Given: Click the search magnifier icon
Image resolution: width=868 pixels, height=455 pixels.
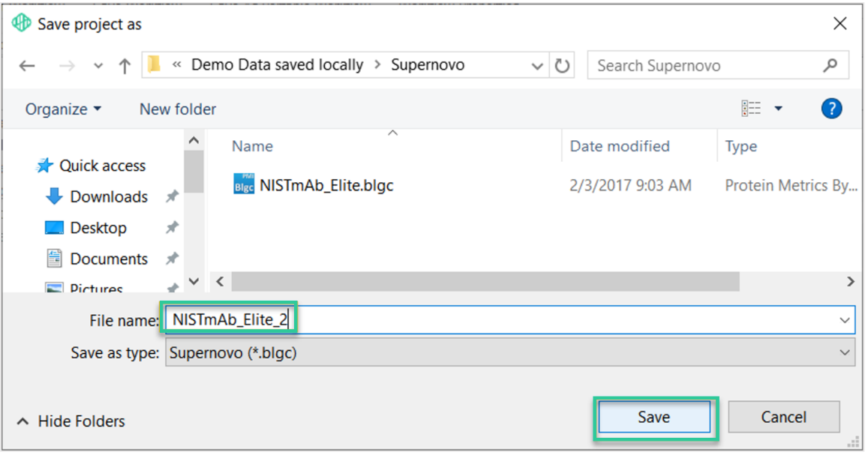Looking at the screenshot, I should (x=830, y=65).
